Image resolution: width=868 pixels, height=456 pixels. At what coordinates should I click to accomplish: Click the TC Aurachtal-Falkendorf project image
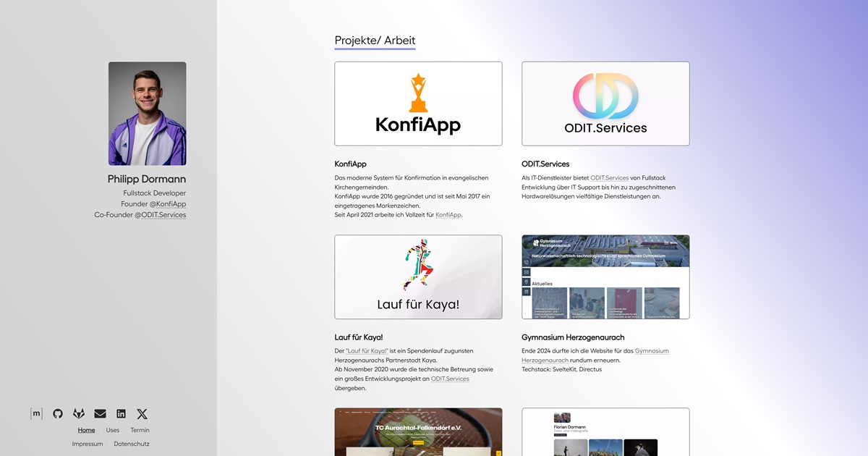418,432
